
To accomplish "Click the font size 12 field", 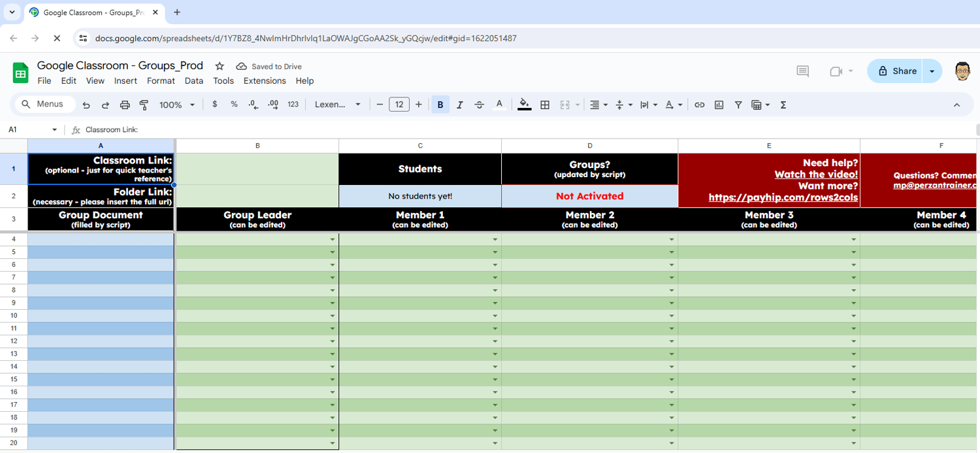I will click(x=399, y=105).
